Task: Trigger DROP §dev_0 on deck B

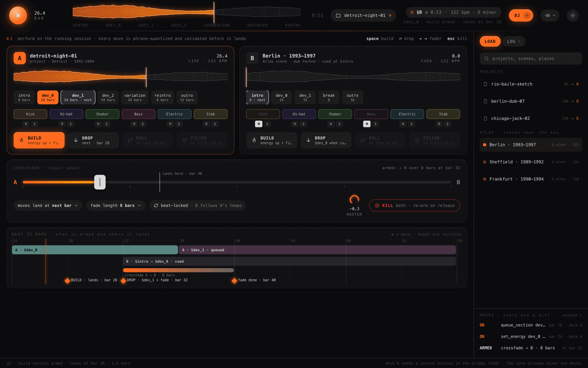Action: pos(326,140)
